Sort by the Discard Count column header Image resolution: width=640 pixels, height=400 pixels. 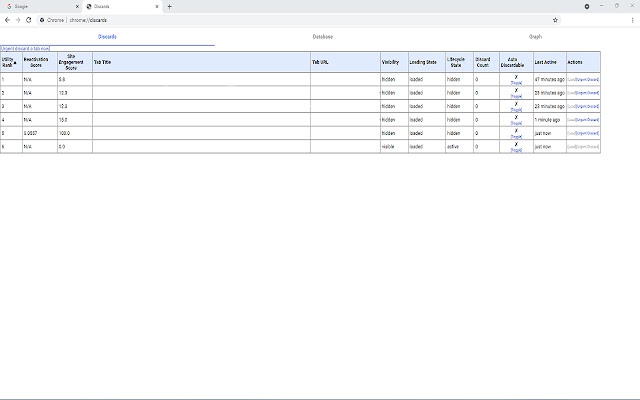click(486, 62)
